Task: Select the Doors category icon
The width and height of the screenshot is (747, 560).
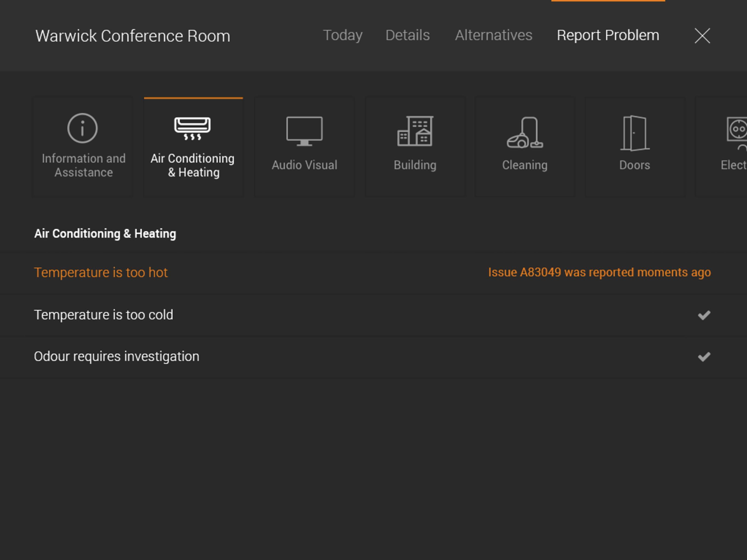Action: coord(635,133)
